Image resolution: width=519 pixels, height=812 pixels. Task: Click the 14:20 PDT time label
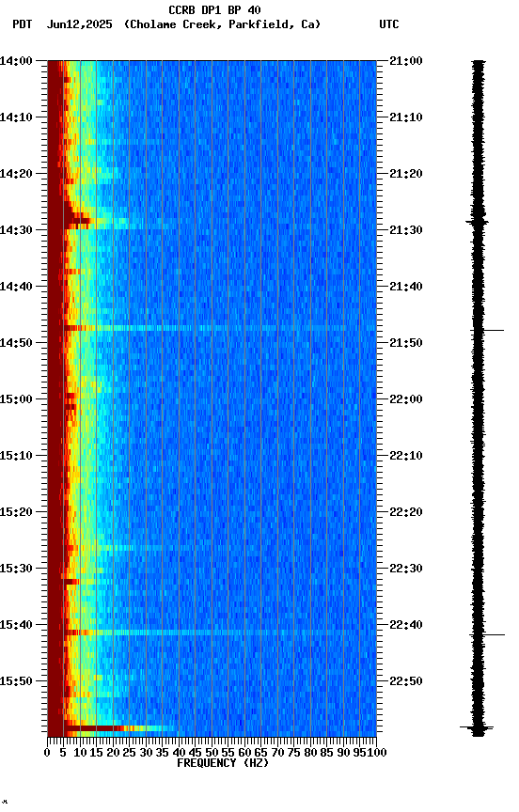pos(16,174)
